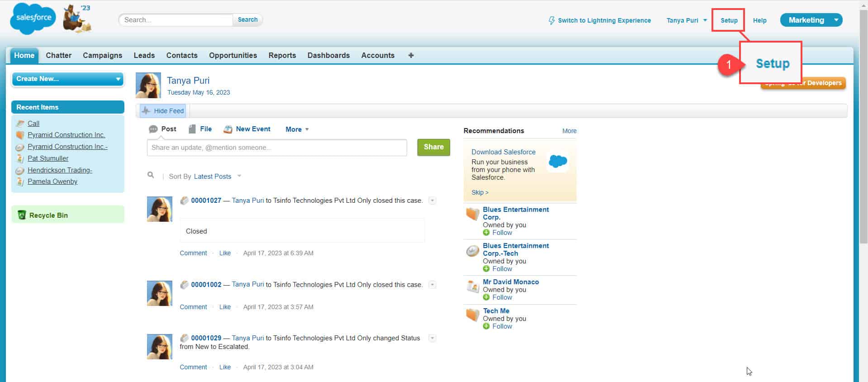
Task: Open the Accounts tab
Action: (x=378, y=55)
